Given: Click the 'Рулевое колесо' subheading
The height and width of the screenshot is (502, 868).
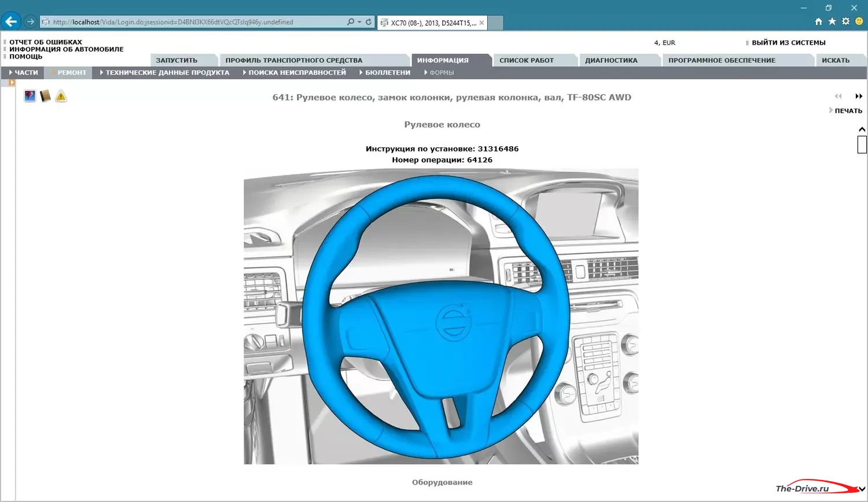Looking at the screenshot, I should pyautogui.click(x=442, y=124).
